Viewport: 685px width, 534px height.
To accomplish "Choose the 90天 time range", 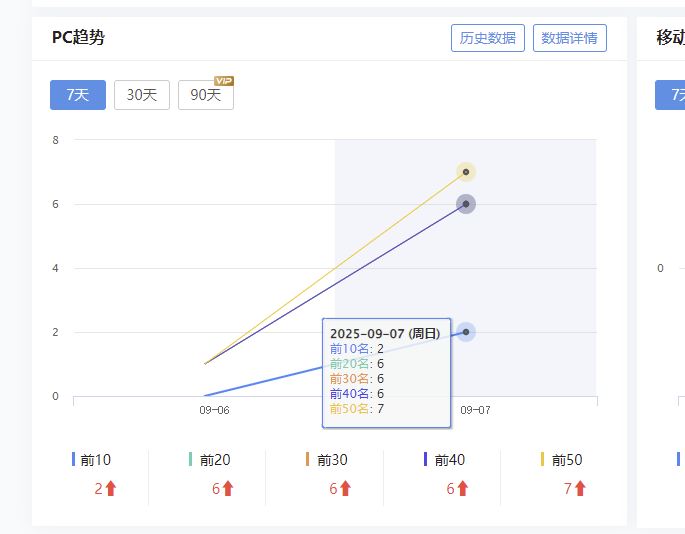I will [206, 95].
